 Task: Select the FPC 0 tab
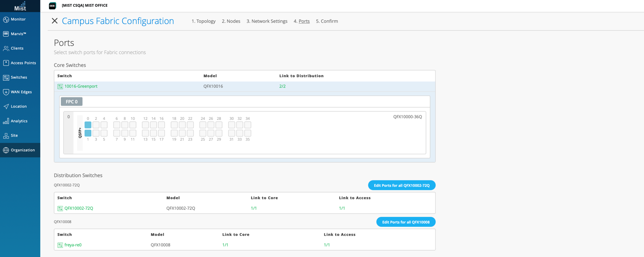[x=72, y=102]
